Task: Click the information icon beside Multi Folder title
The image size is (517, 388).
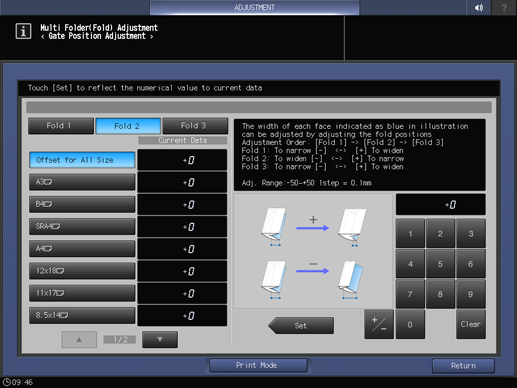Action: [23, 31]
